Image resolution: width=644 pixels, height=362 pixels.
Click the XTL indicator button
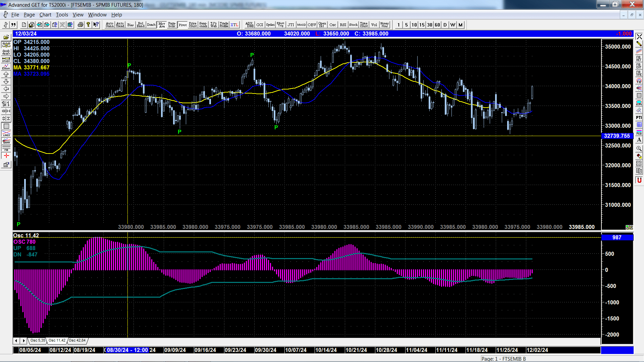click(x=234, y=25)
